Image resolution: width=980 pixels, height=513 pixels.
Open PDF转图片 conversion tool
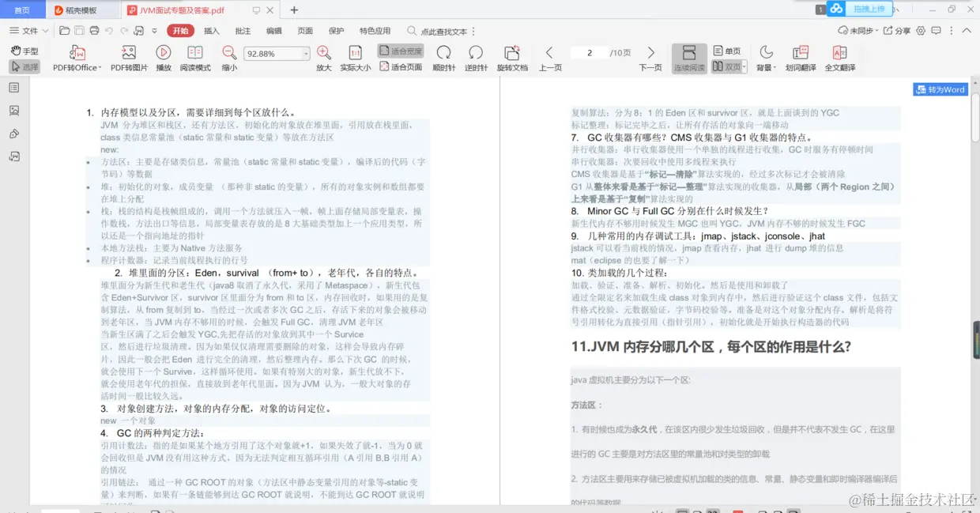point(129,58)
